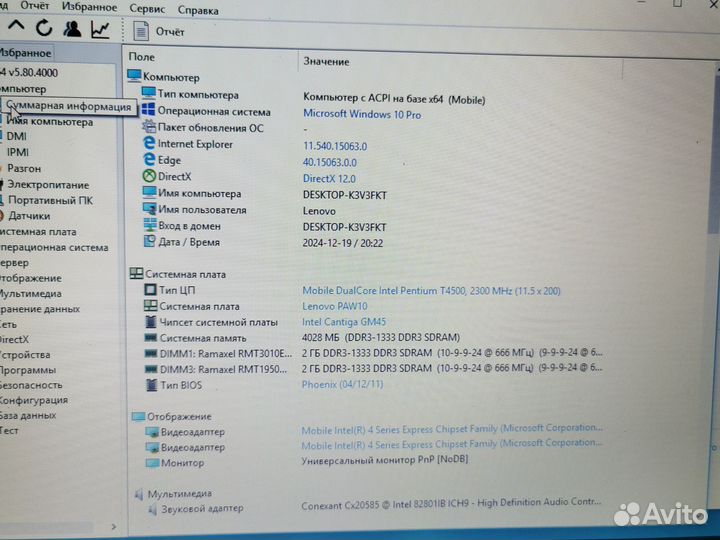
Task: Select Отображение in the sidebar tree
Action: coord(31,278)
